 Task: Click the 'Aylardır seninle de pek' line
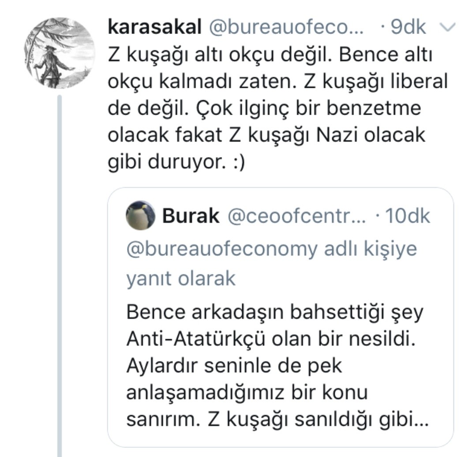234,367
